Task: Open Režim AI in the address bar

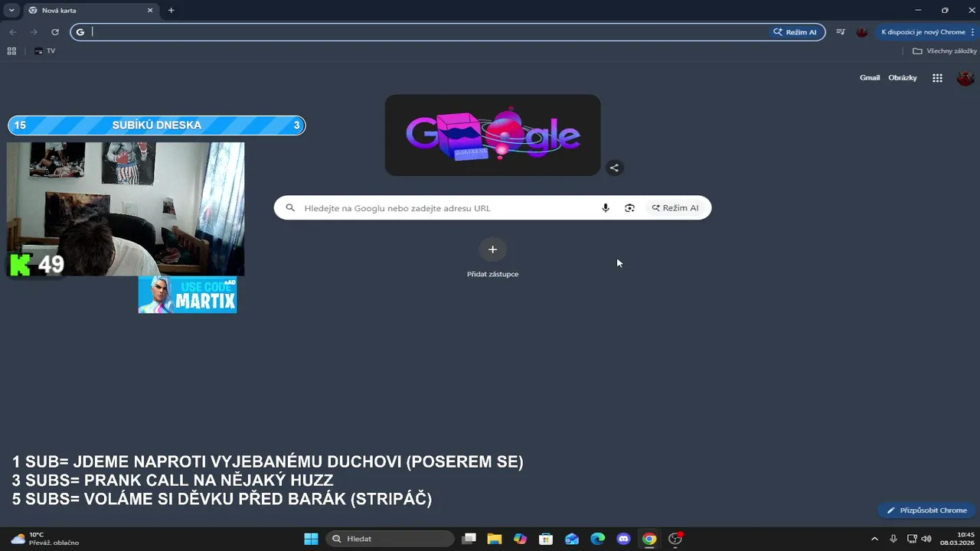Action: point(795,32)
